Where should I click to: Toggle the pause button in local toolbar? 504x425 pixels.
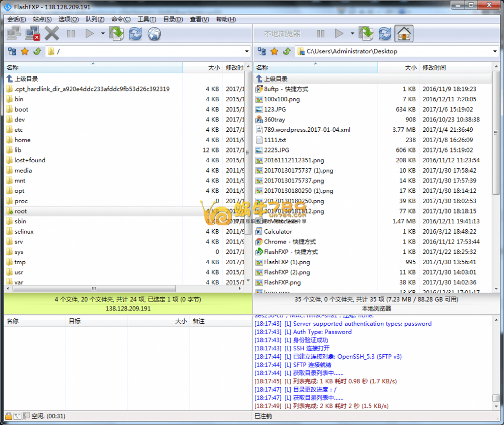click(320, 33)
